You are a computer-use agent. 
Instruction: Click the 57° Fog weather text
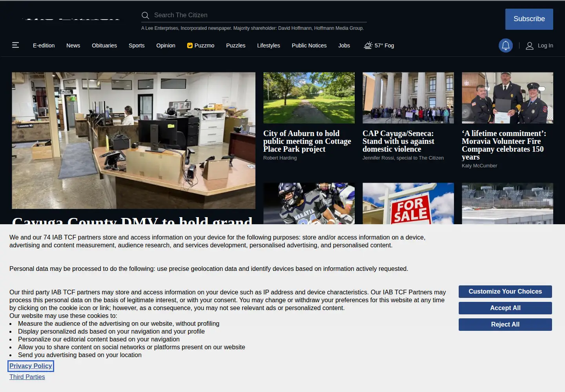click(x=384, y=45)
